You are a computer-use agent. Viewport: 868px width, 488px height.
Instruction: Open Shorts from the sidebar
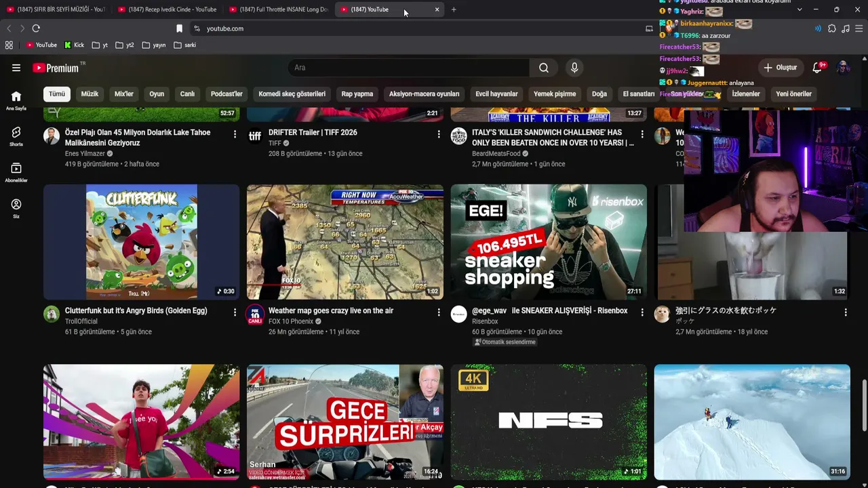16,136
